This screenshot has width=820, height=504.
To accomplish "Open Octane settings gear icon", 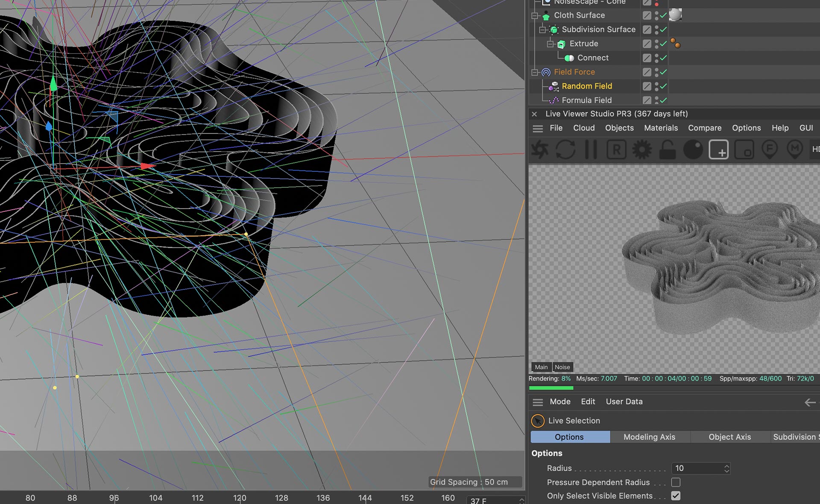I will (x=642, y=150).
